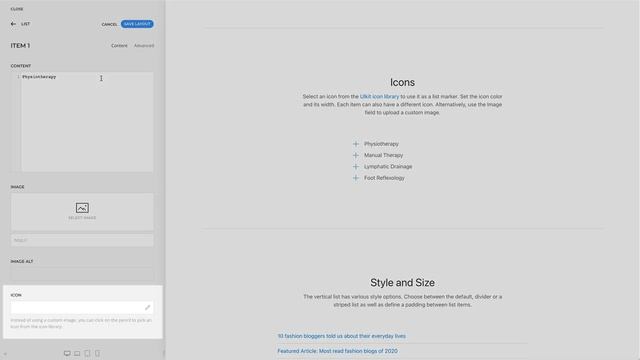Open the Advanced tab
The height and width of the screenshot is (360, 640).
pyautogui.click(x=144, y=46)
